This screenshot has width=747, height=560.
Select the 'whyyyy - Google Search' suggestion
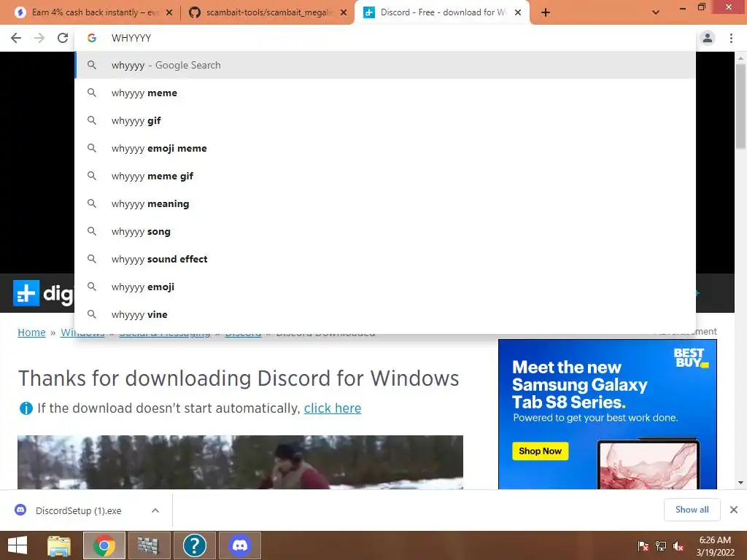click(385, 65)
